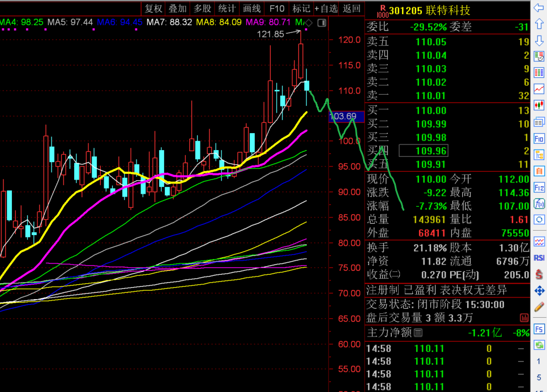Click the 主力净额 value -1.21亿
The width and height of the screenshot is (547, 392).
coord(485,333)
